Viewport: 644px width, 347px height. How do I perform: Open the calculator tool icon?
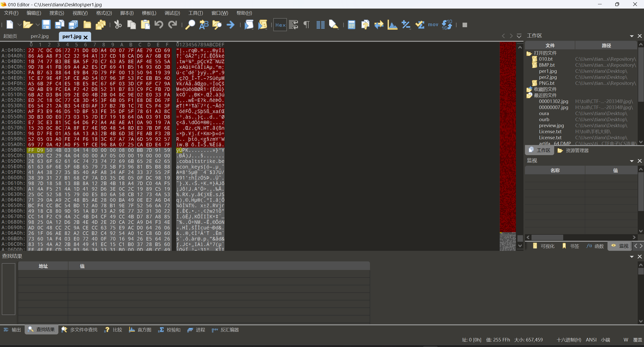tap(351, 25)
